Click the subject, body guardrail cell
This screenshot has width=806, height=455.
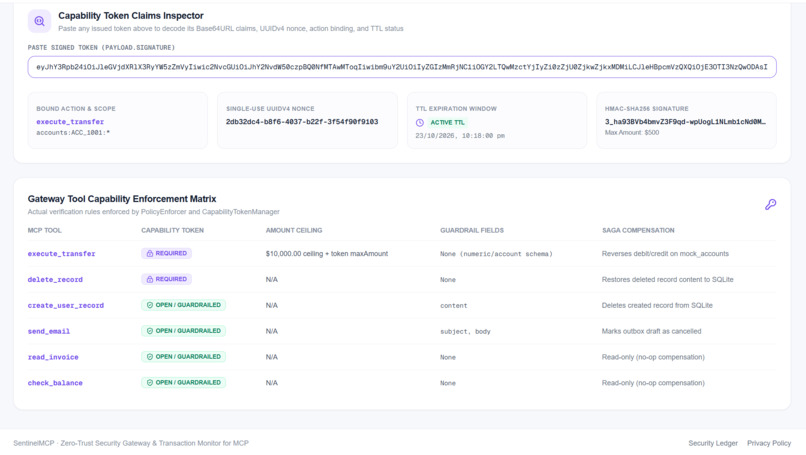click(465, 332)
